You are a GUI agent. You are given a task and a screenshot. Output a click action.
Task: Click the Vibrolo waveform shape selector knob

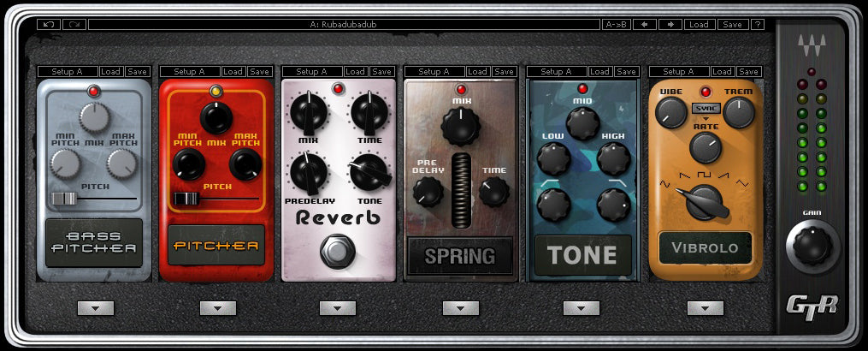[x=704, y=202]
